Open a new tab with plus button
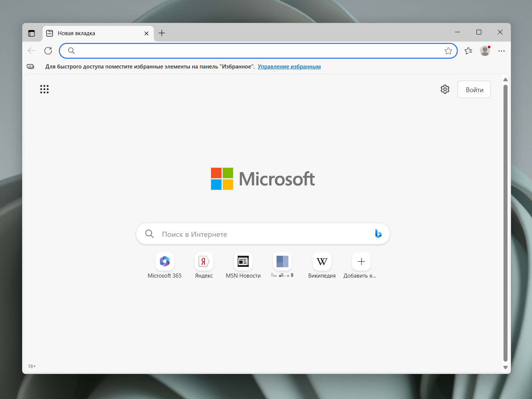The width and height of the screenshot is (532, 399). [x=162, y=33]
